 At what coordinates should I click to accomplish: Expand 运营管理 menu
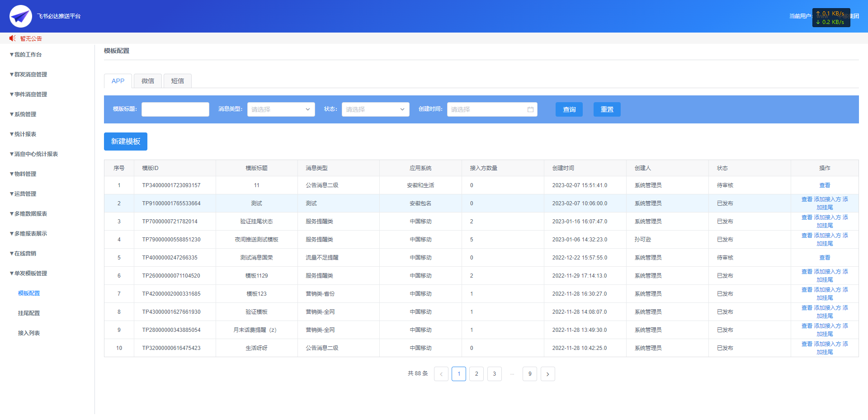click(23, 194)
